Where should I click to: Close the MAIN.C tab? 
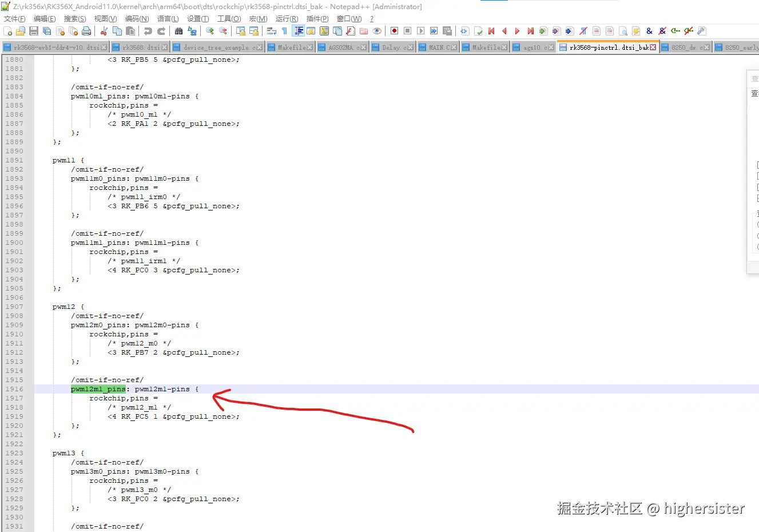454,47
